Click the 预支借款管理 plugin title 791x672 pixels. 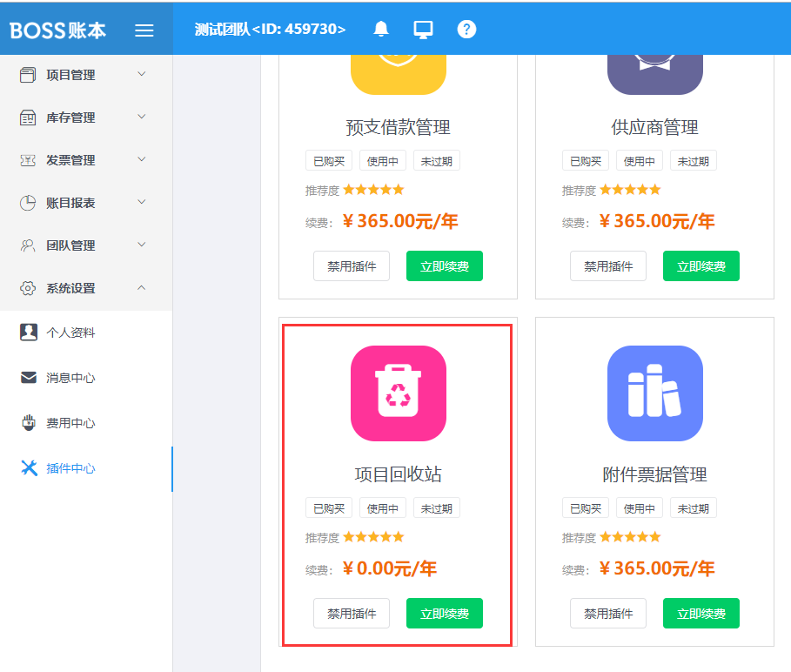coord(398,127)
